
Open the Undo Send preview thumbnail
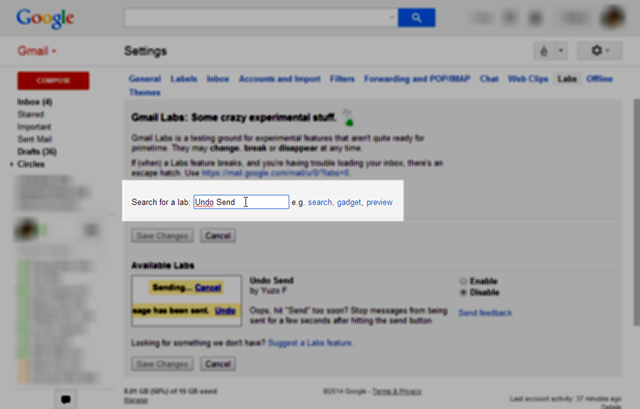coord(187,301)
